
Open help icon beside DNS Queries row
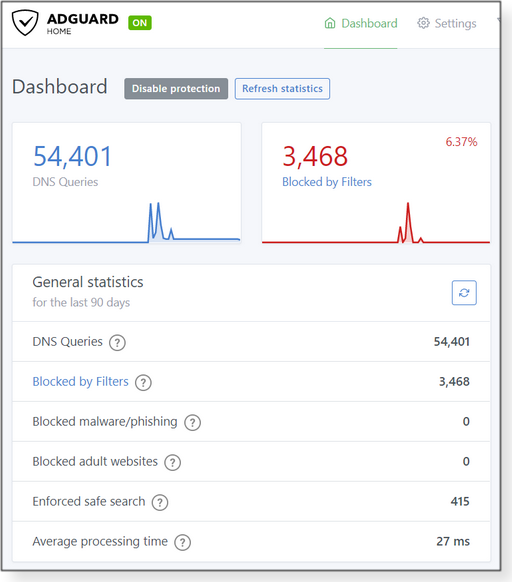(117, 342)
